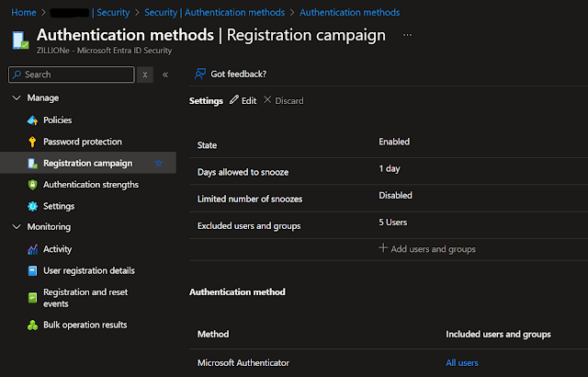
Task: Clear the search box with X button
Action: (x=145, y=74)
